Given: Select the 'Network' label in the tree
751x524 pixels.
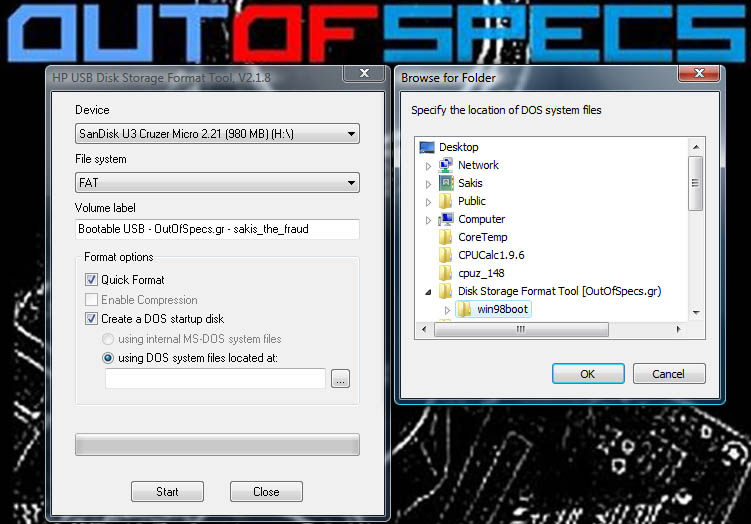Looking at the screenshot, I should tap(478, 165).
